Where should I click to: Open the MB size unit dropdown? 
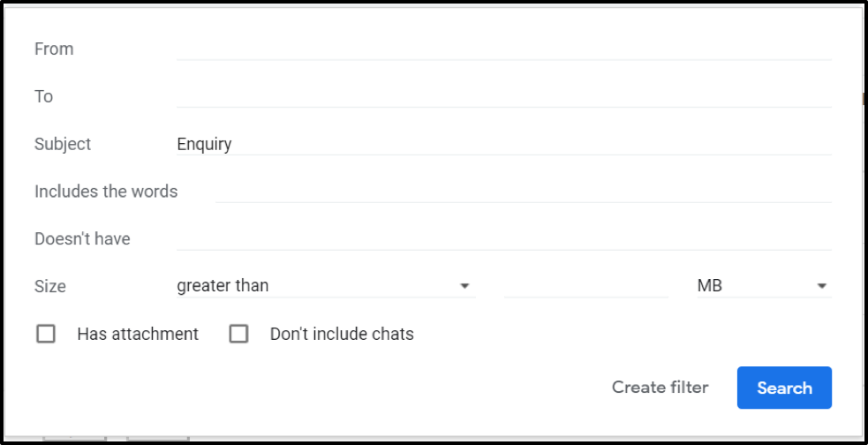(x=763, y=286)
